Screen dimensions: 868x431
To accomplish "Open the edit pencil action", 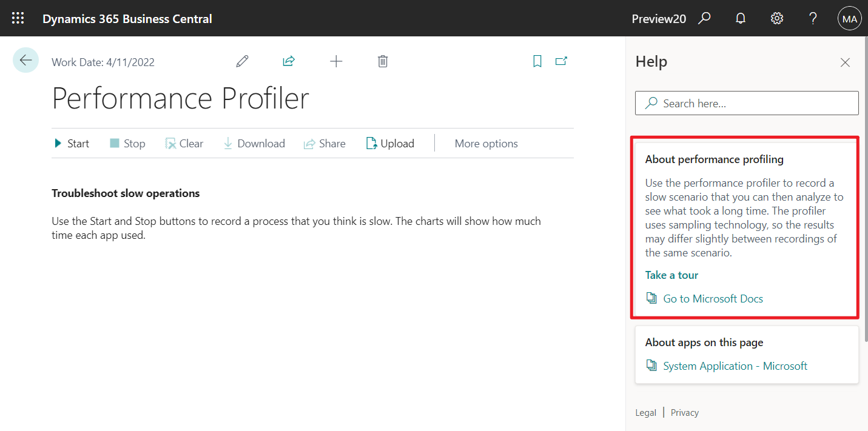I will (242, 61).
